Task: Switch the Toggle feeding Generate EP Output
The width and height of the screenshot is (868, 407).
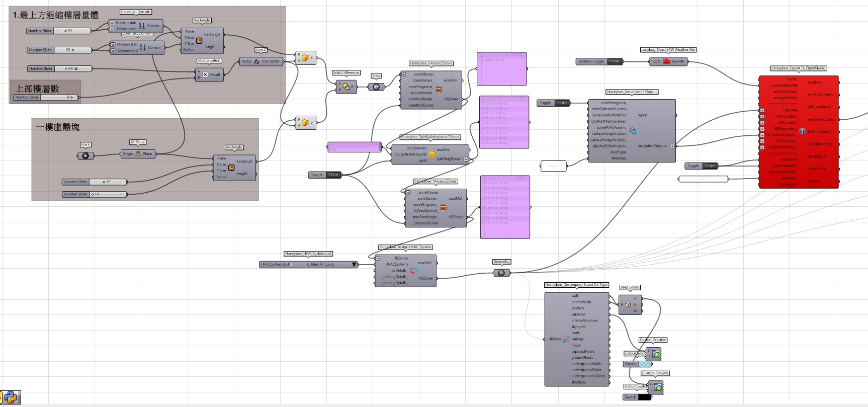Action: (x=561, y=103)
